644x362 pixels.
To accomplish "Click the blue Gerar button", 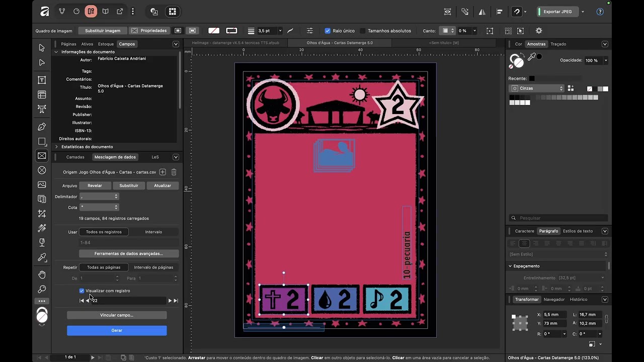I will (117, 330).
